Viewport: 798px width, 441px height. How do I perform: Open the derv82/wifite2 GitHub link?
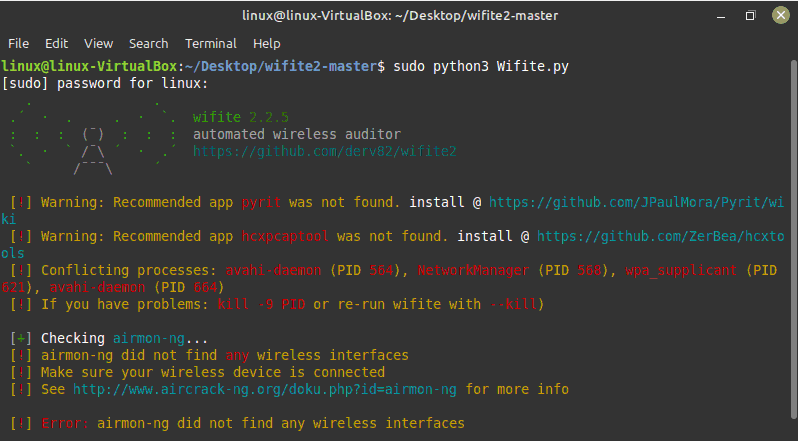tap(325, 151)
